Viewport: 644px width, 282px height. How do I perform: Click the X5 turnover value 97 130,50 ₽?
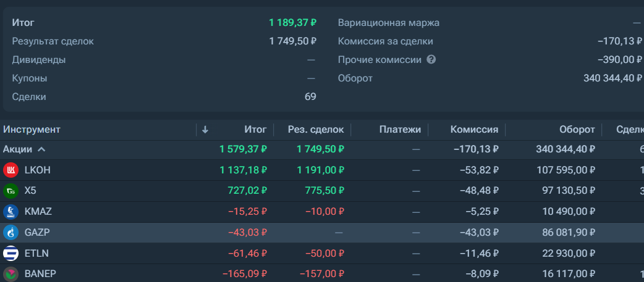pos(566,191)
